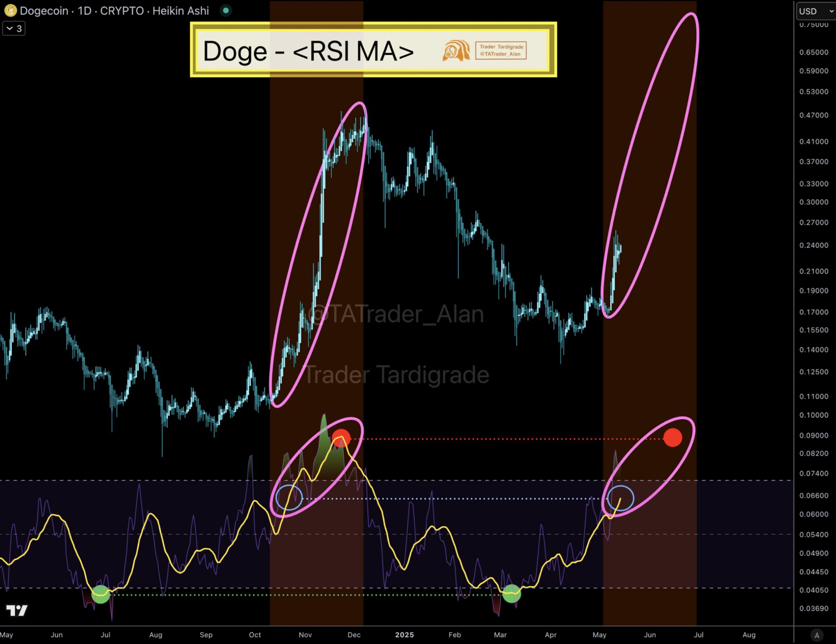Image resolution: width=836 pixels, height=644 pixels.
Task: Click the Nov label on the time axis
Action: click(305, 635)
